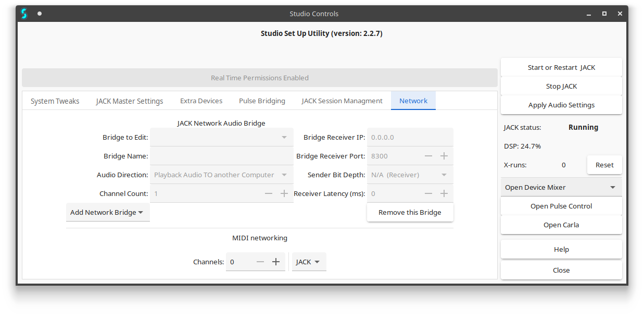Open the Pulse Bridging tab

point(262,101)
